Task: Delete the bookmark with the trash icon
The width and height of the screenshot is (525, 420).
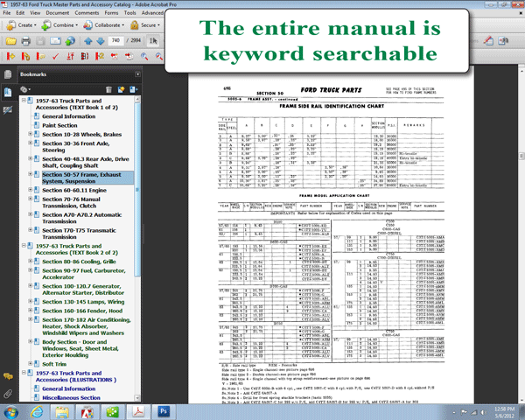Action: click(108, 89)
